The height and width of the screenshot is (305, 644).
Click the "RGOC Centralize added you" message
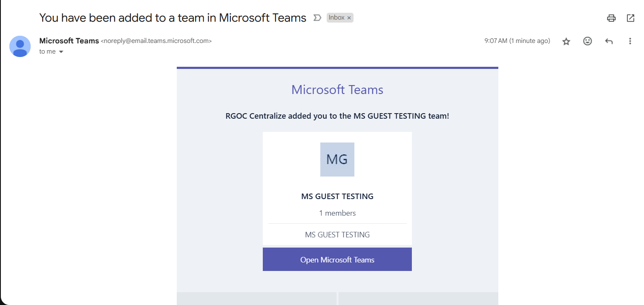pyautogui.click(x=337, y=116)
